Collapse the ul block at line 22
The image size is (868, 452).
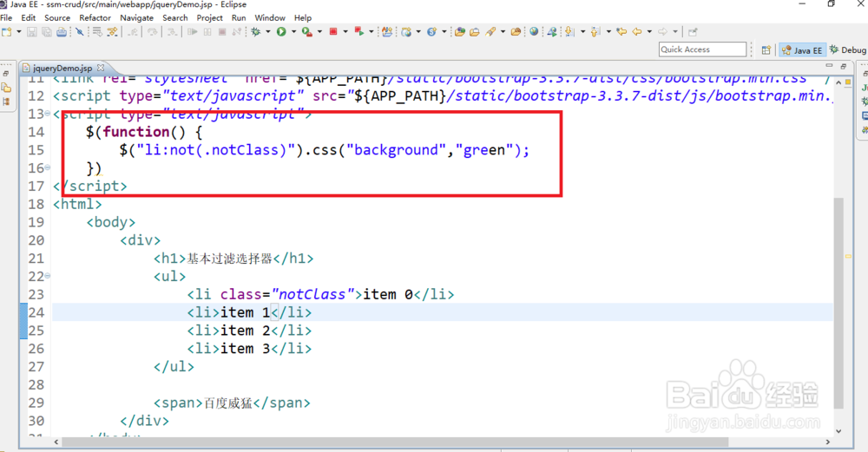click(x=48, y=276)
